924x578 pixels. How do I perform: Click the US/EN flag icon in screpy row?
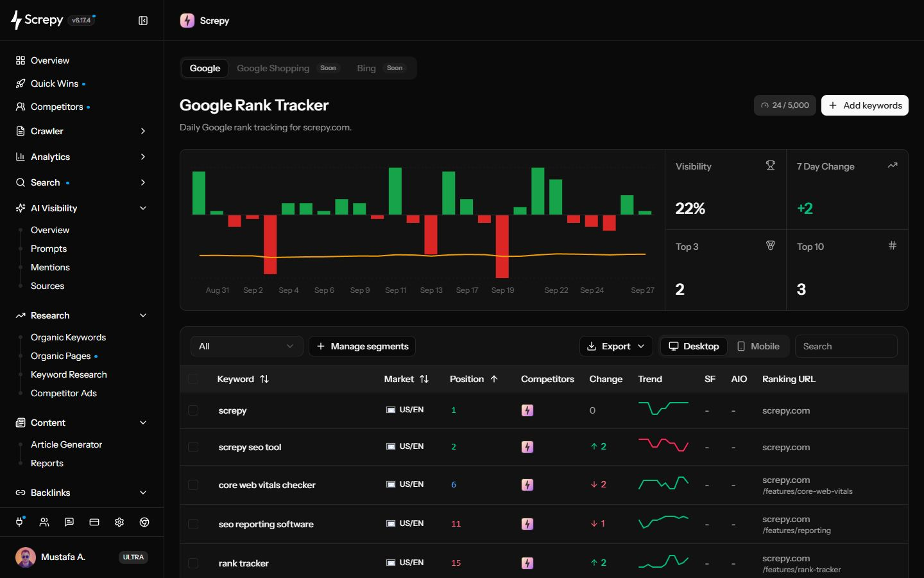pyautogui.click(x=390, y=410)
